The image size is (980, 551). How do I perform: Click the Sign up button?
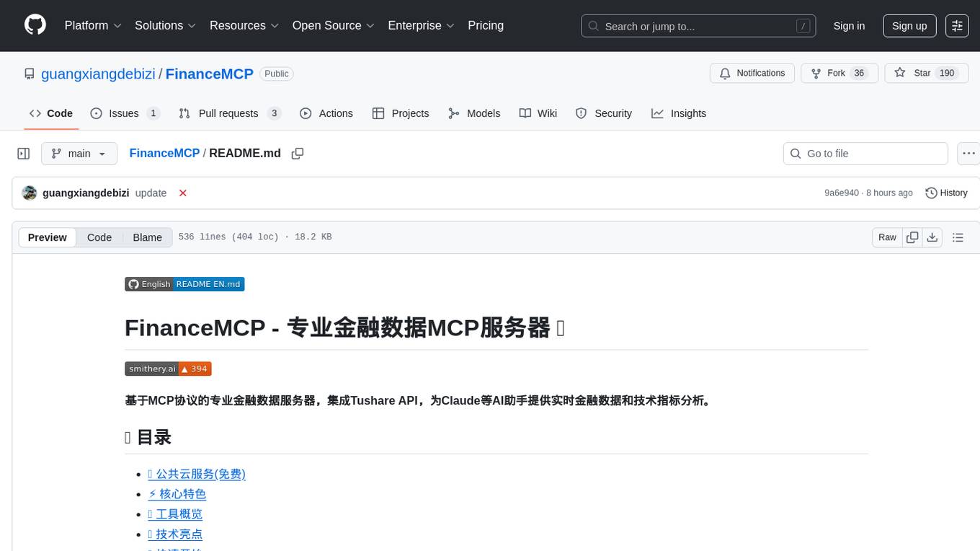click(x=909, y=26)
